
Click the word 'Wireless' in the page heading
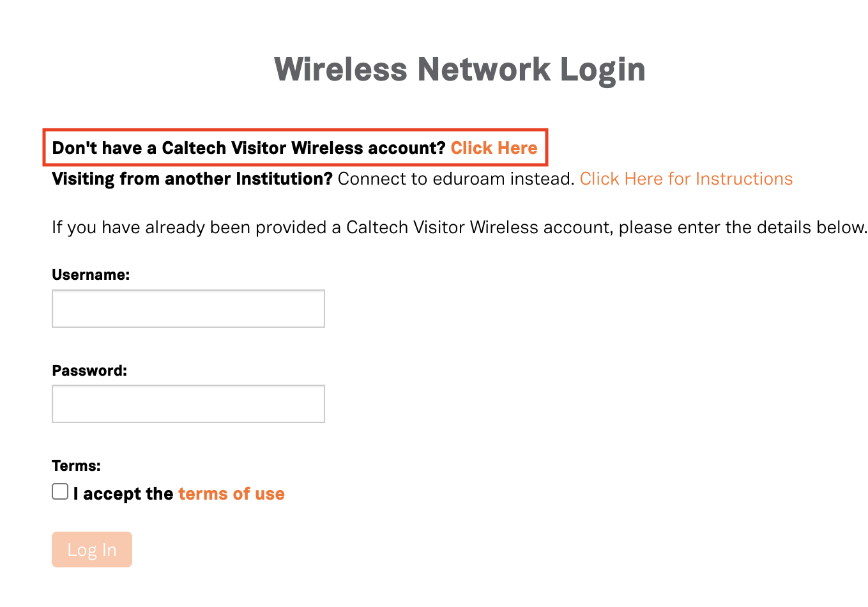340,69
